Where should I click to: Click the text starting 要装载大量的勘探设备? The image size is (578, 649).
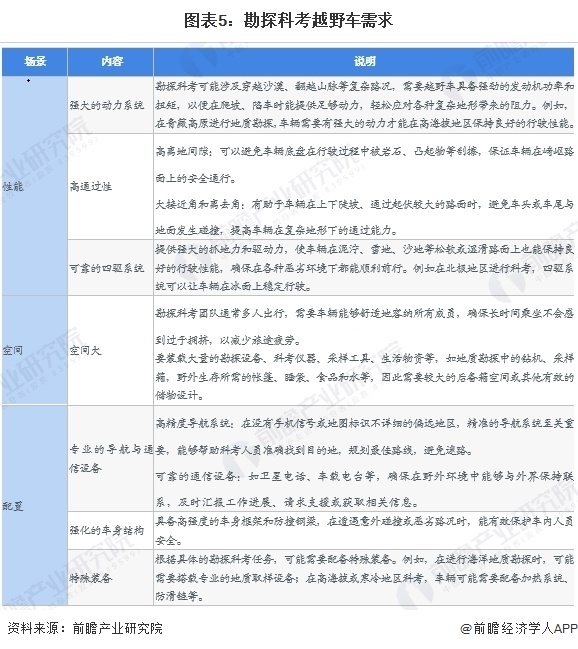(x=364, y=376)
